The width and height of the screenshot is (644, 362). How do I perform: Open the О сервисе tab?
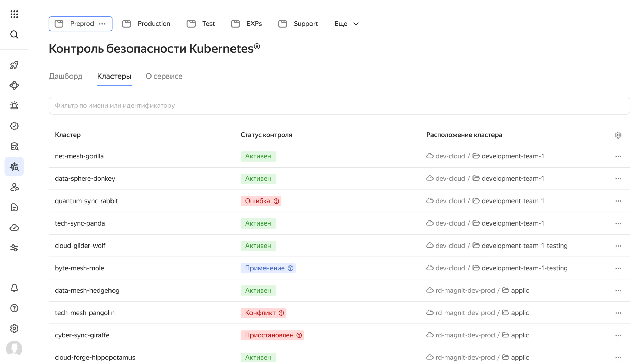(x=164, y=76)
